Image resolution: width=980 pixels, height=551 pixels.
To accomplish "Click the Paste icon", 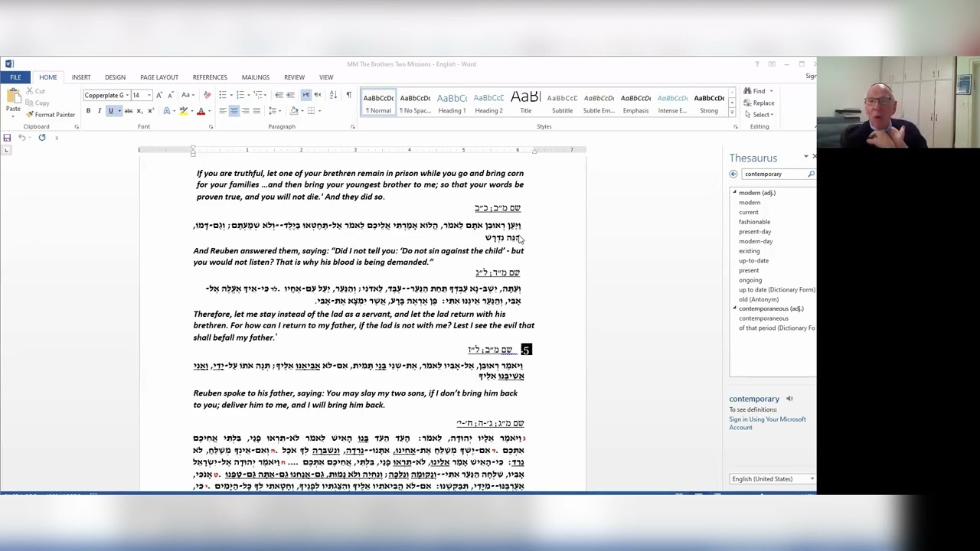I will click(13, 96).
